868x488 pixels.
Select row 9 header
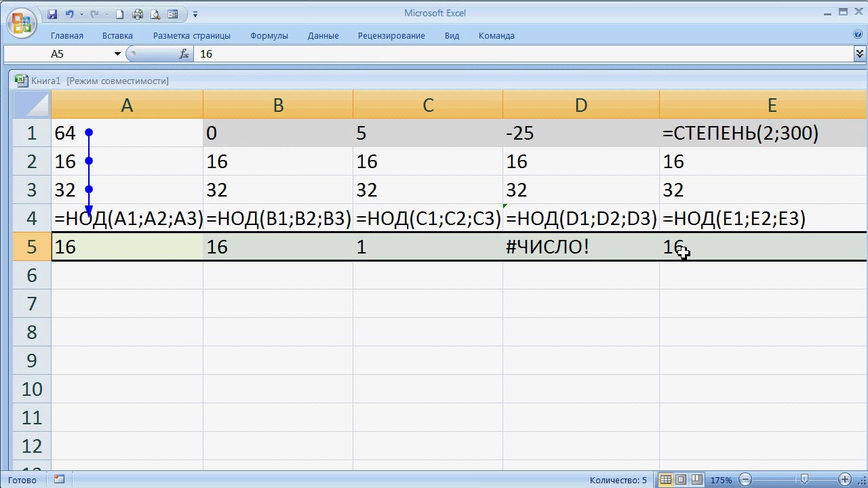tap(33, 361)
